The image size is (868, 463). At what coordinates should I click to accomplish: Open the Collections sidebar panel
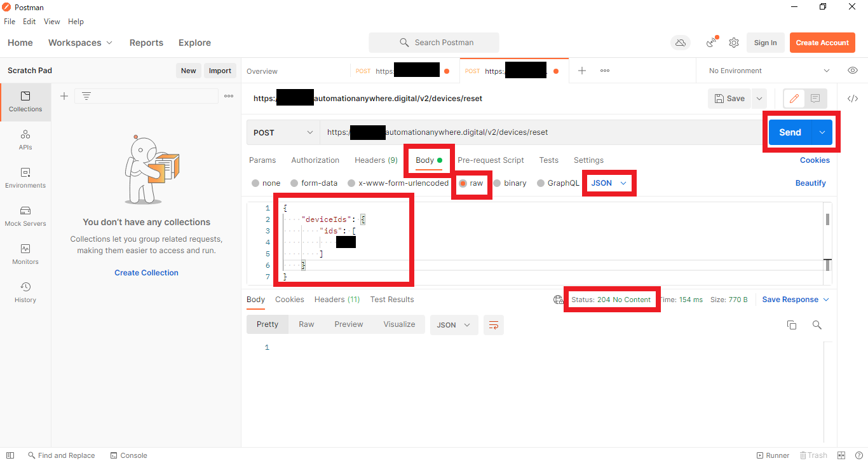click(x=25, y=102)
